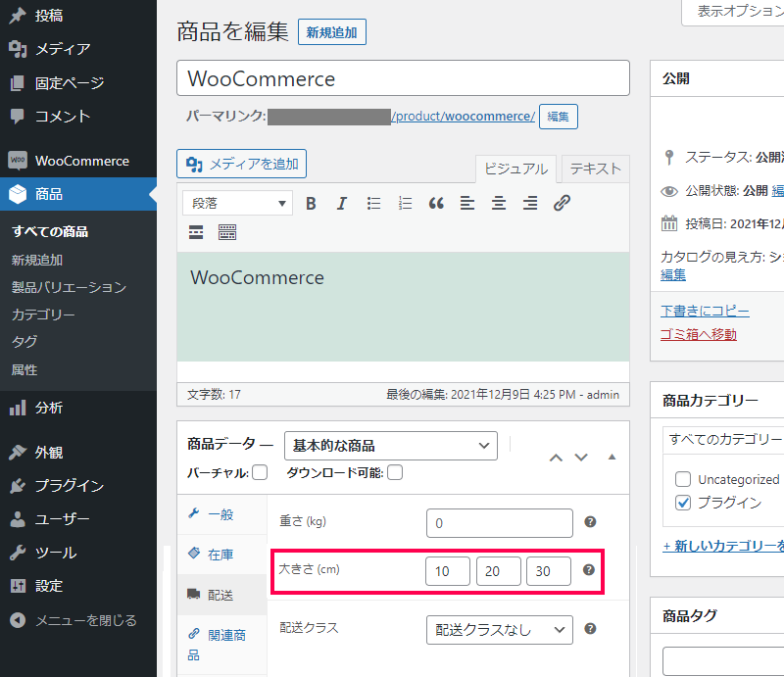This screenshot has width=784, height=677.
Task: Click 下書きにコピー link
Action: point(705,311)
